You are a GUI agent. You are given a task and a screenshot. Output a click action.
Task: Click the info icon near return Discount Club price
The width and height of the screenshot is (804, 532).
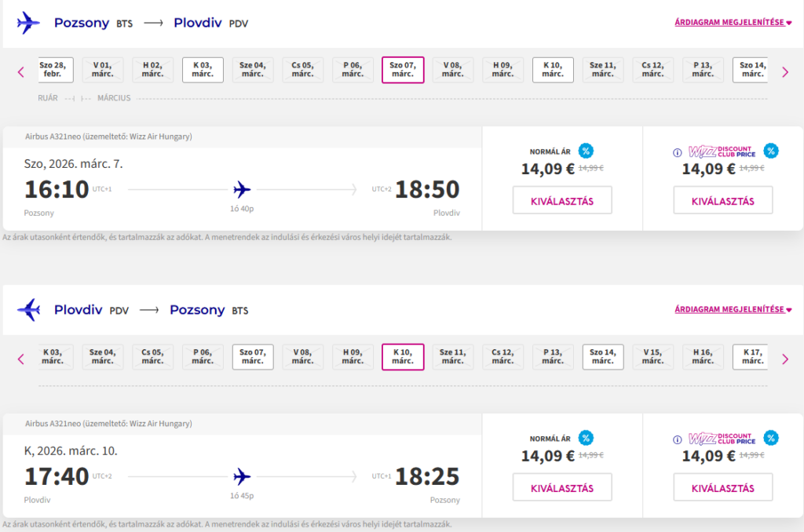pos(678,439)
